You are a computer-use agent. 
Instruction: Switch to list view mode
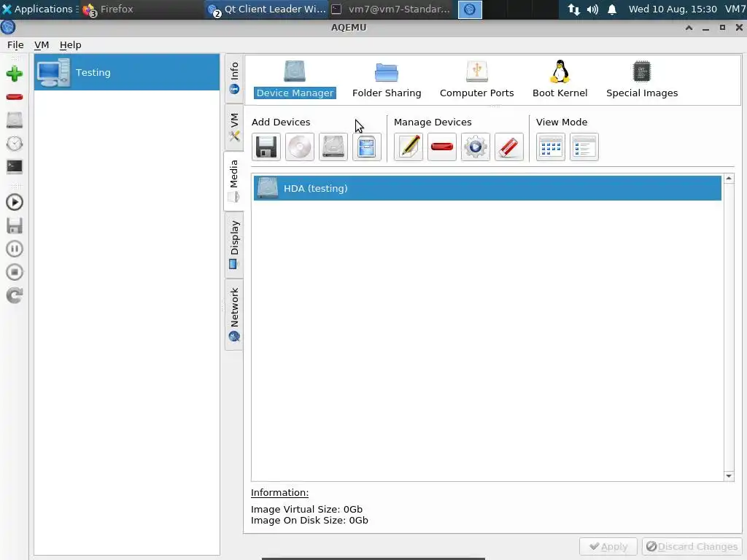pos(584,147)
